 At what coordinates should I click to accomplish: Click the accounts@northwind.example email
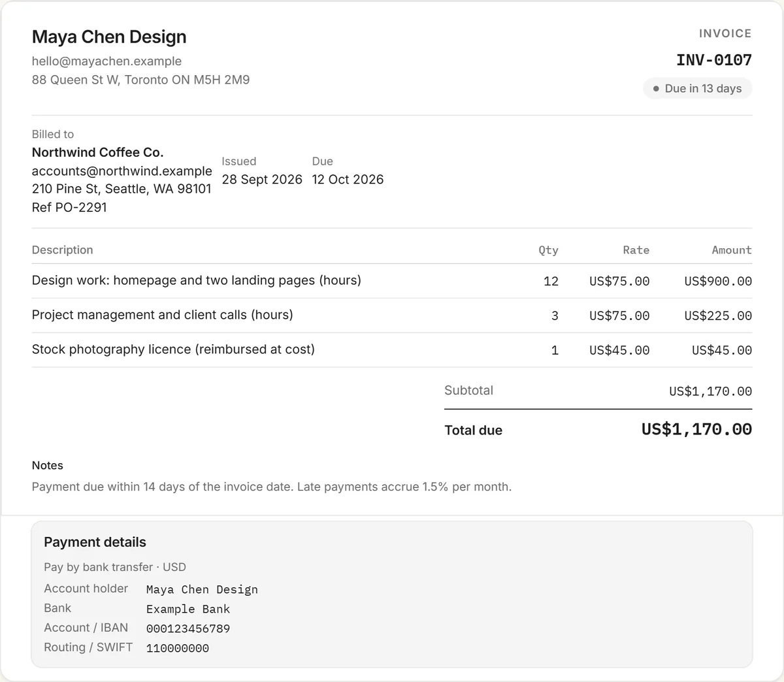pyautogui.click(x=122, y=171)
